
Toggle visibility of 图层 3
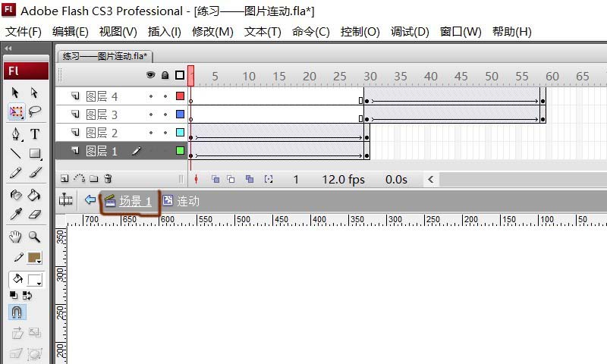tap(151, 115)
